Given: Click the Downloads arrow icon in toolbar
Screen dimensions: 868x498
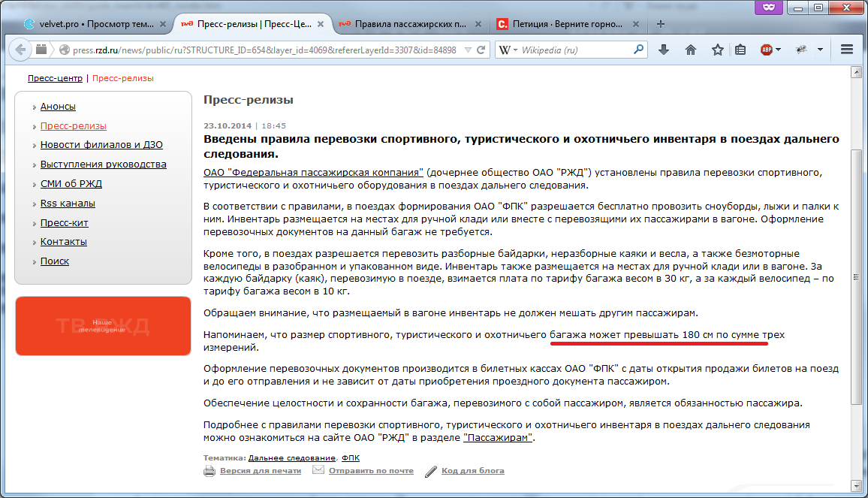Looking at the screenshot, I should coord(664,50).
